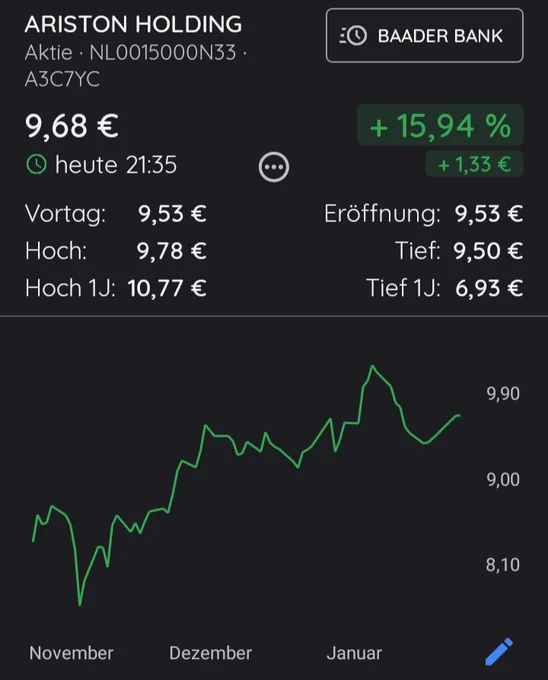Tap the blue pencil edit icon
Screen dimensions: 548x680
(x=499, y=651)
